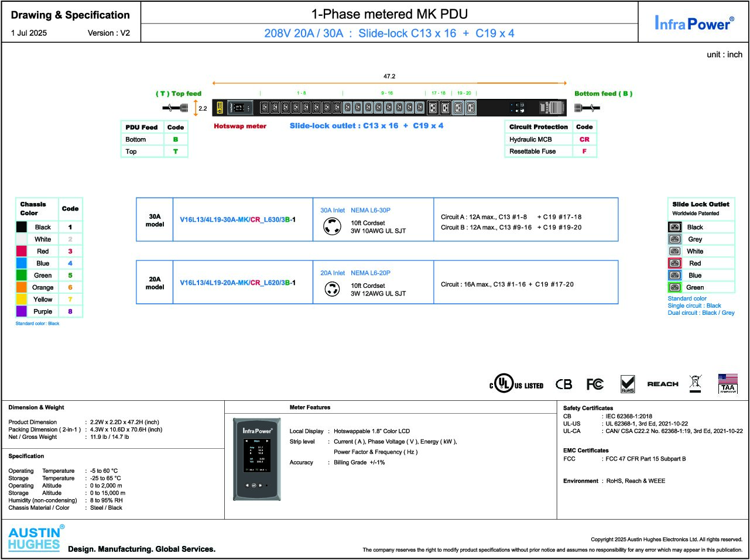
Task: Click 'Slide-lock outlet : C13 x 16 + C19 x 4' label
Action: click(367, 126)
